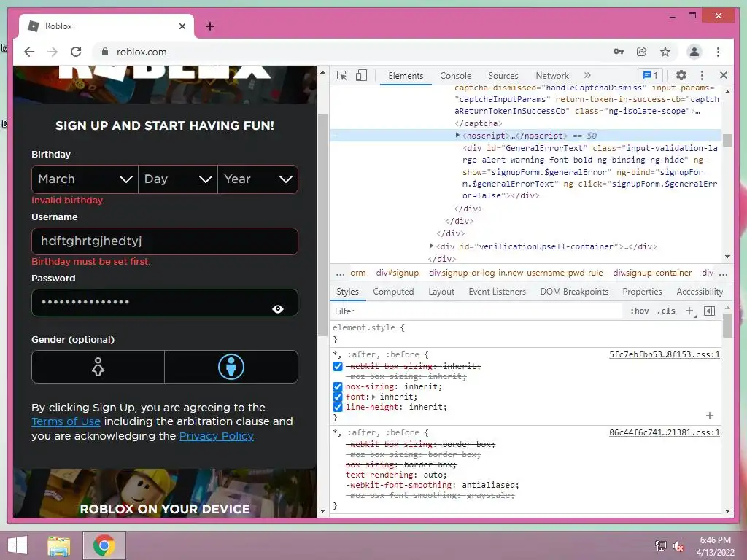Viewport: 747px width, 560px height.
Task: Click the Password input field
Action: [165, 303]
